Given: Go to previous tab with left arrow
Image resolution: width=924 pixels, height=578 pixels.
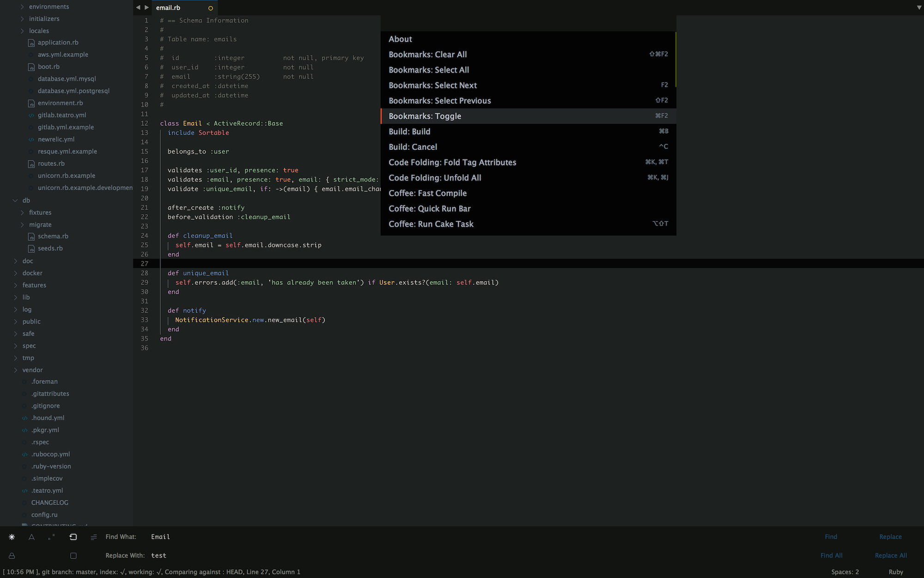Looking at the screenshot, I should pos(138,7).
